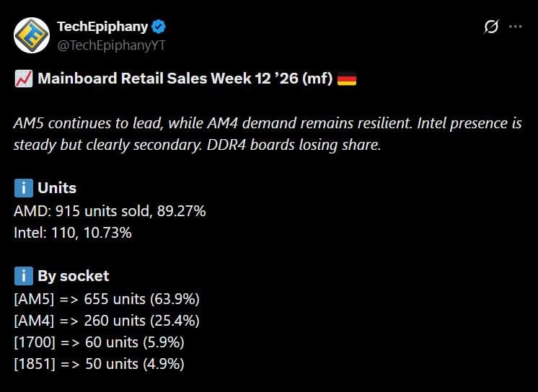Click the Mainboard Retail Sales Week 12 headline

(185, 79)
